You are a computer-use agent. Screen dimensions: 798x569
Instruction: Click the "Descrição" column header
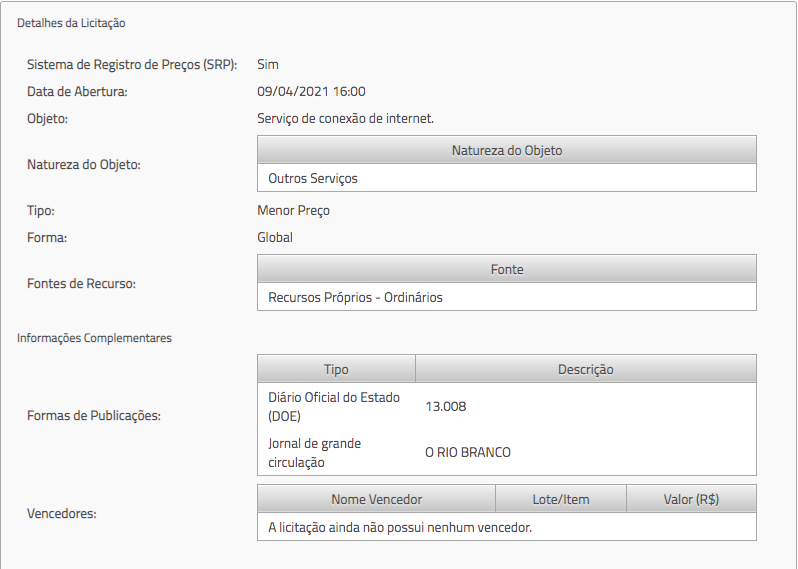(x=585, y=369)
